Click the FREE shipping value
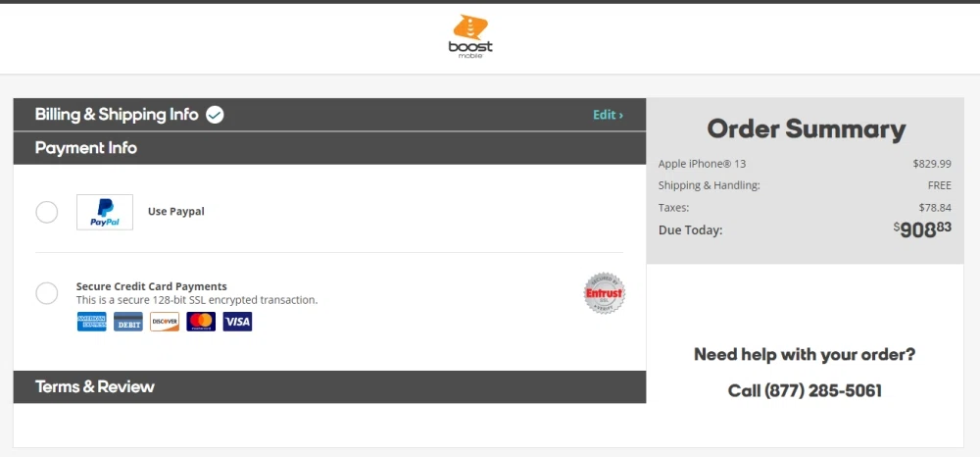The height and width of the screenshot is (457, 980). click(x=940, y=185)
